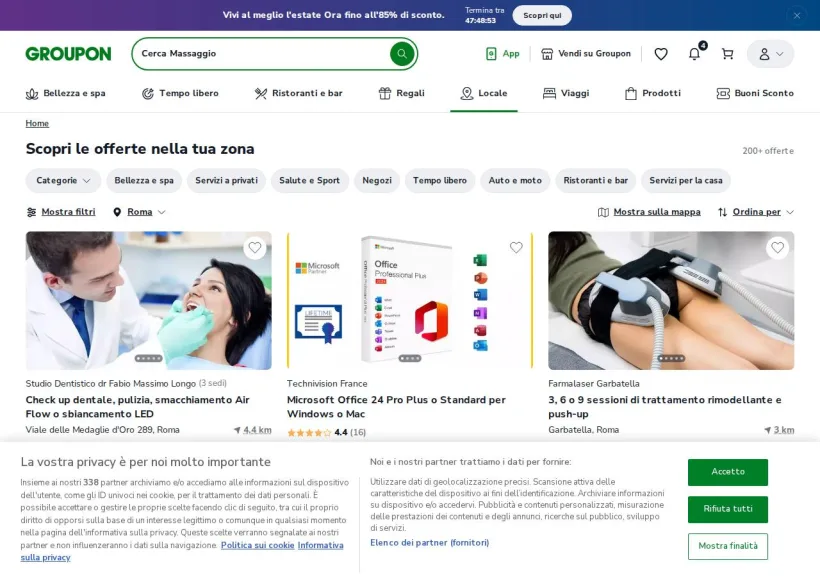Filter by Bellezza e spa chip
820x577 pixels.
[144, 180]
